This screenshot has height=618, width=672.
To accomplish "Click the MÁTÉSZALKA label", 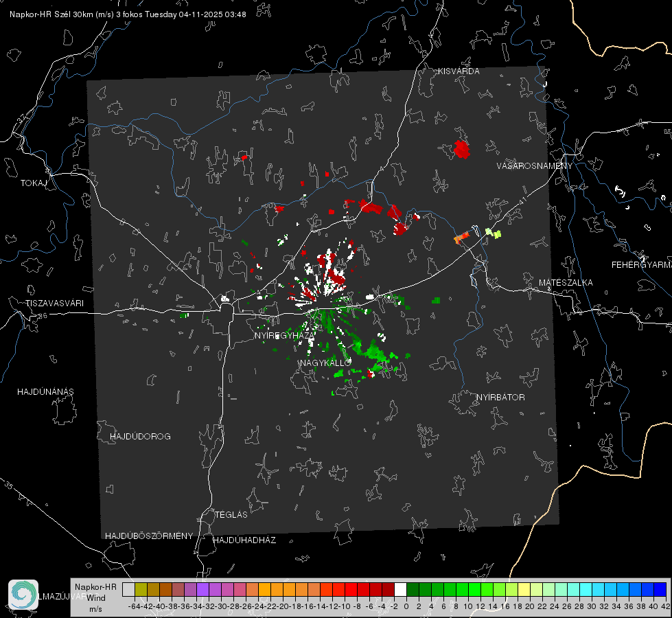I will coord(566,283).
